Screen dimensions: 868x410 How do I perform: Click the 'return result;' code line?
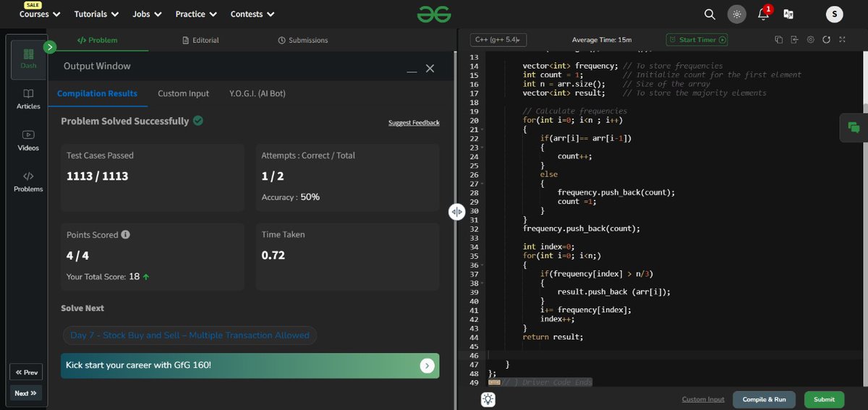click(553, 337)
